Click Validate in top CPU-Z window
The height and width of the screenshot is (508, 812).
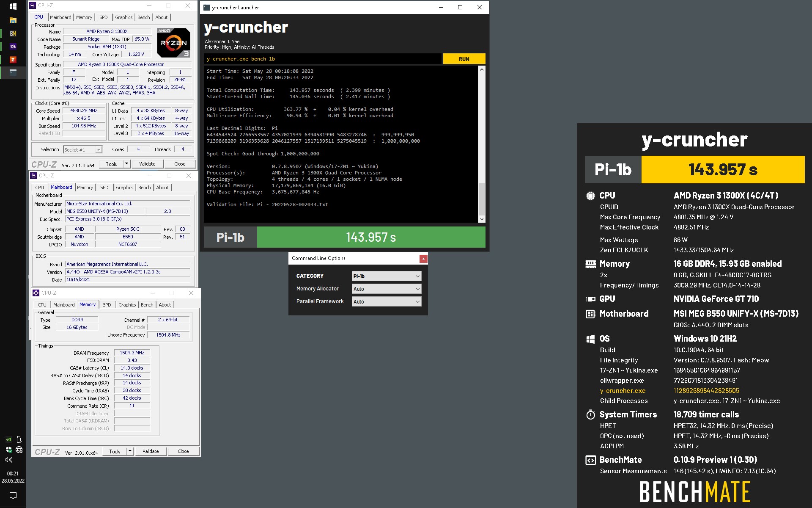point(147,164)
